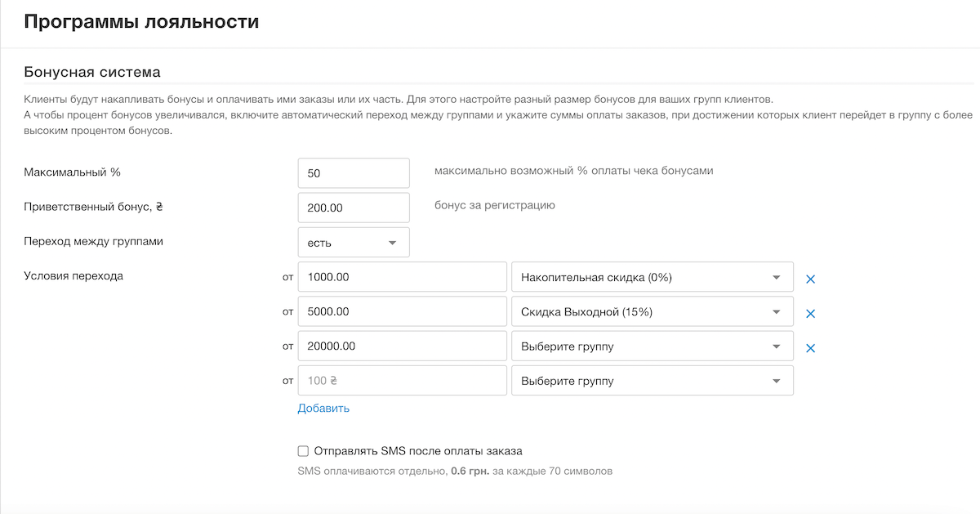Enable sending SMS after order payment
The image size is (980, 514).
304,450
